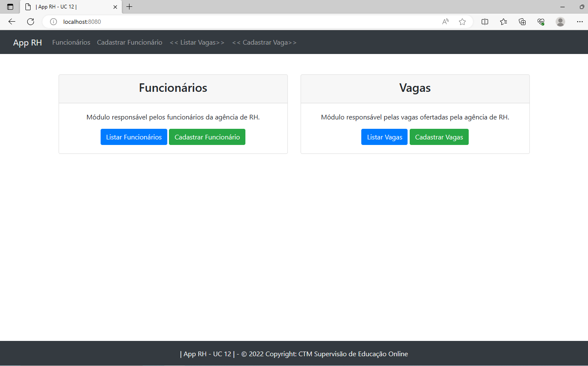Open Cadastrar Vaga from the navigation bar
The width and height of the screenshot is (588, 366).
coord(264,42)
